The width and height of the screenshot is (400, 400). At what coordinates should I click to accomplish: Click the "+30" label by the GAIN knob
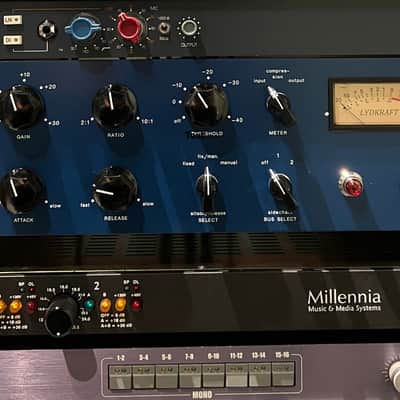click(54, 123)
